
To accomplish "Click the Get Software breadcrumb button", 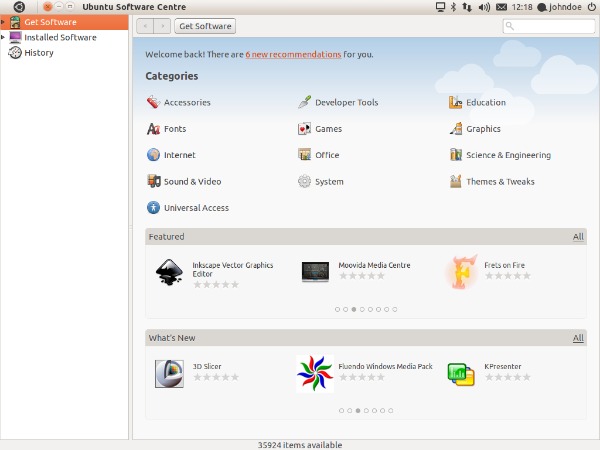I will [205, 26].
